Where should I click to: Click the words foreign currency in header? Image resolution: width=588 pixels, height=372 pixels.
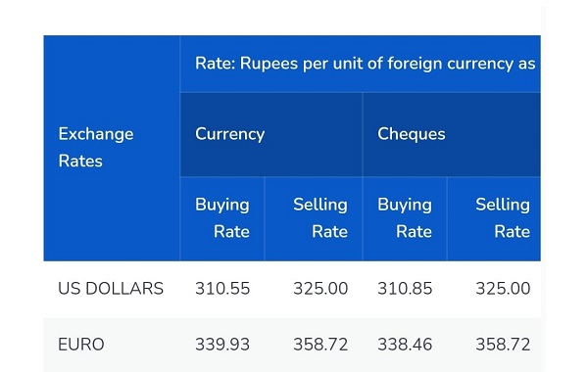click(450, 64)
